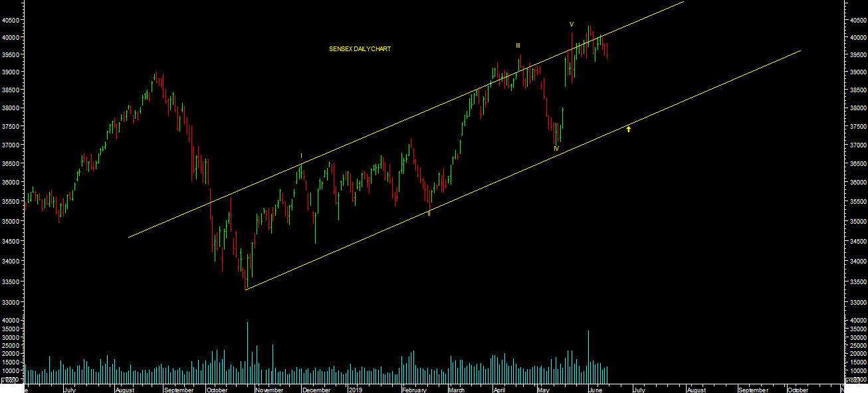Click the 40500 price level on right axis
The height and width of the screenshot is (393, 868).
(x=855, y=20)
